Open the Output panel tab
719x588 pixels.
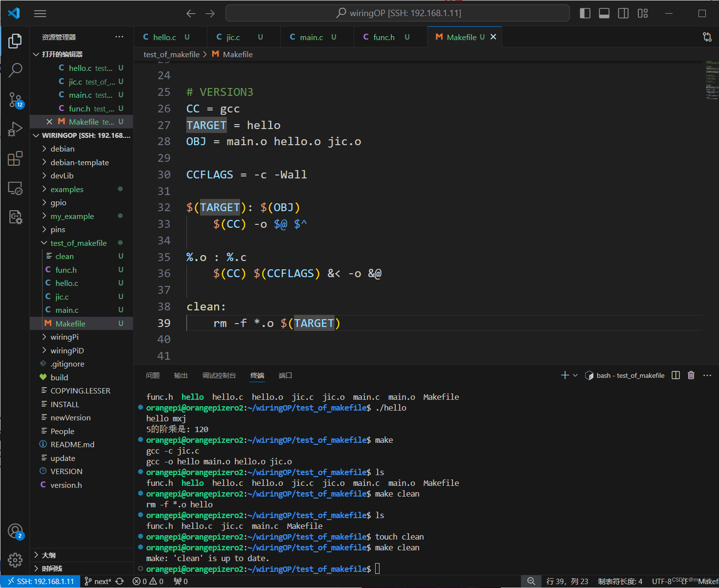(180, 375)
